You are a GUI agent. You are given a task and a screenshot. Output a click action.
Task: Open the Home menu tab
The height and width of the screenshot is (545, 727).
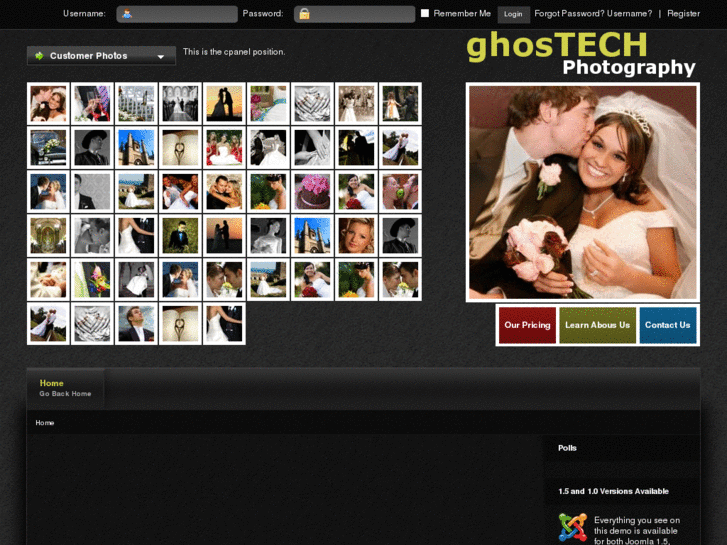tap(65, 388)
